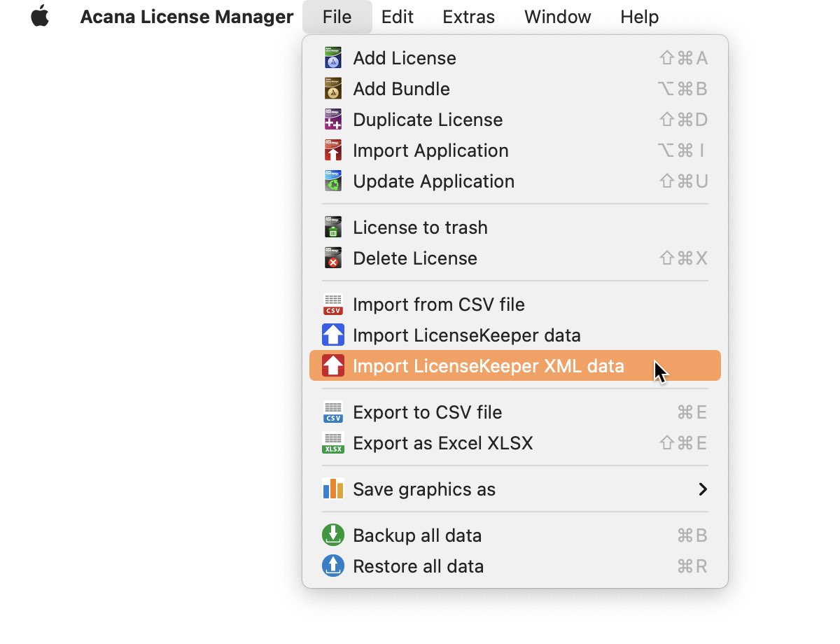Choose Import LicenseKeeper data entry
This screenshot has width=840, height=644.
pyautogui.click(x=515, y=335)
